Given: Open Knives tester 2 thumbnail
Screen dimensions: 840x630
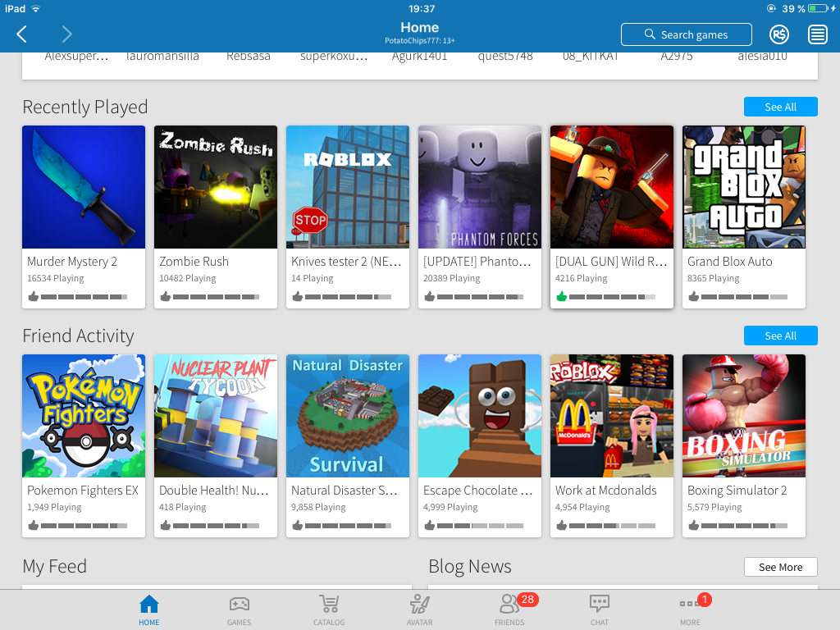Looking at the screenshot, I should [348, 187].
